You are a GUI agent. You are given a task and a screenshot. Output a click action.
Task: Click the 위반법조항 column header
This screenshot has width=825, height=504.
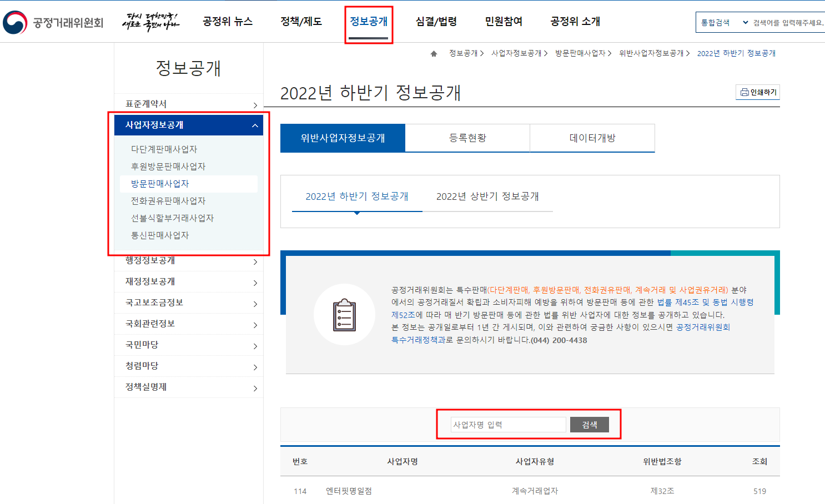tap(662, 461)
